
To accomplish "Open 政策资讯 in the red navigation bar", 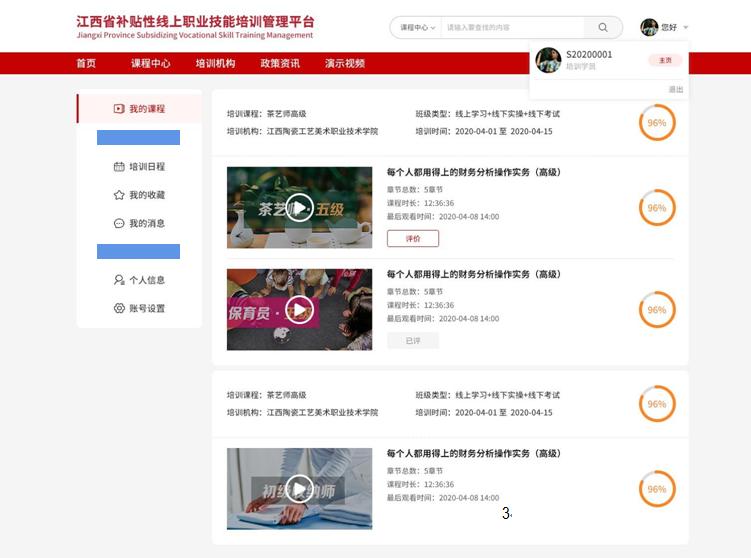I will click(x=280, y=63).
